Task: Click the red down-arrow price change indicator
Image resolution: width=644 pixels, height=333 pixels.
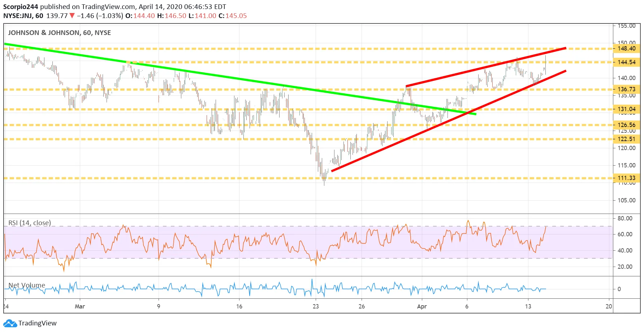Action: 72,16
